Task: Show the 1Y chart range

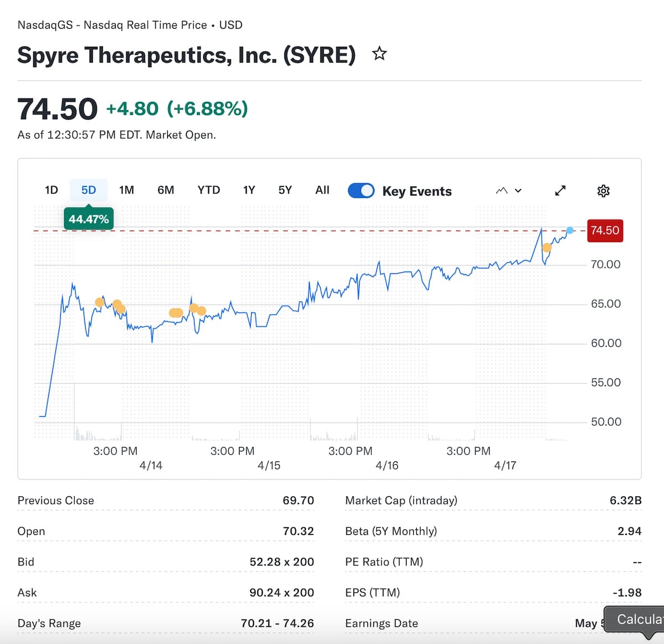Action: (249, 190)
